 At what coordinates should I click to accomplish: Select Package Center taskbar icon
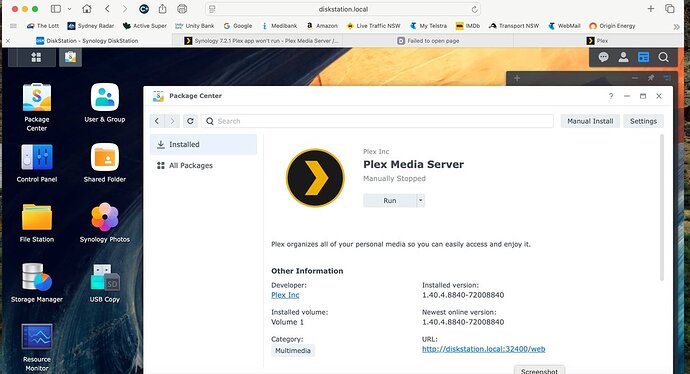pos(70,57)
